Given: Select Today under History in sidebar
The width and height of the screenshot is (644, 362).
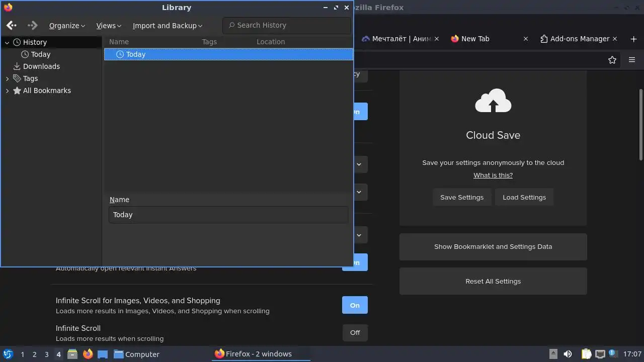Looking at the screenshot, I should [41, 54].
